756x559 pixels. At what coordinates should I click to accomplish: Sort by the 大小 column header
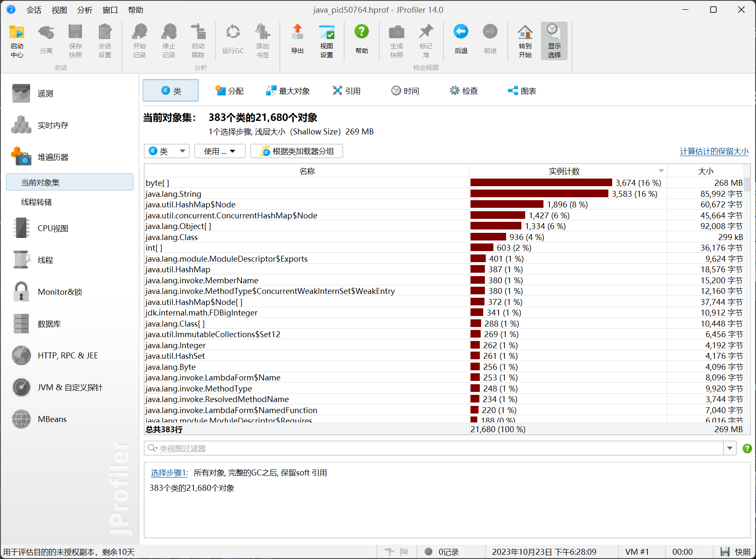pos(706,171)
